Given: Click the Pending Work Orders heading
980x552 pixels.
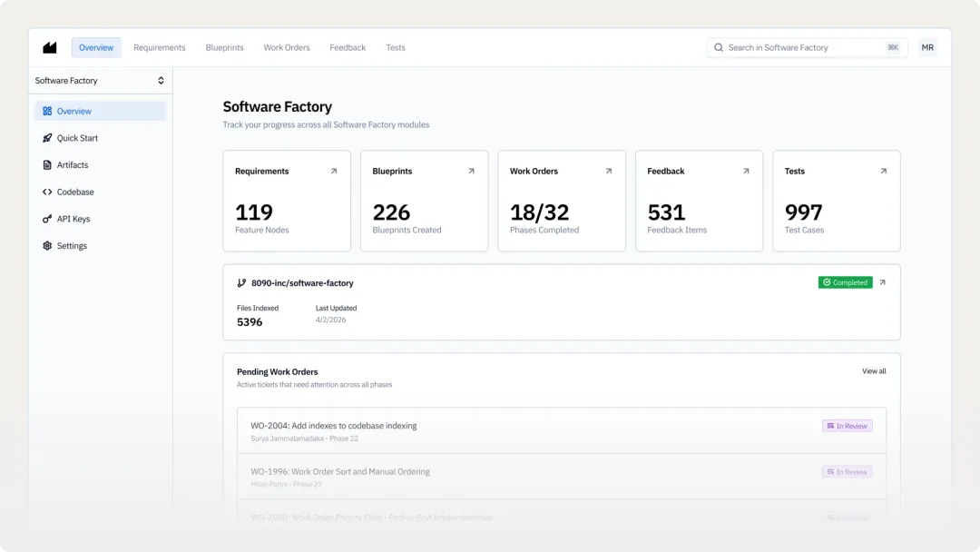Looking at the screenshot, I should [278, 372].
